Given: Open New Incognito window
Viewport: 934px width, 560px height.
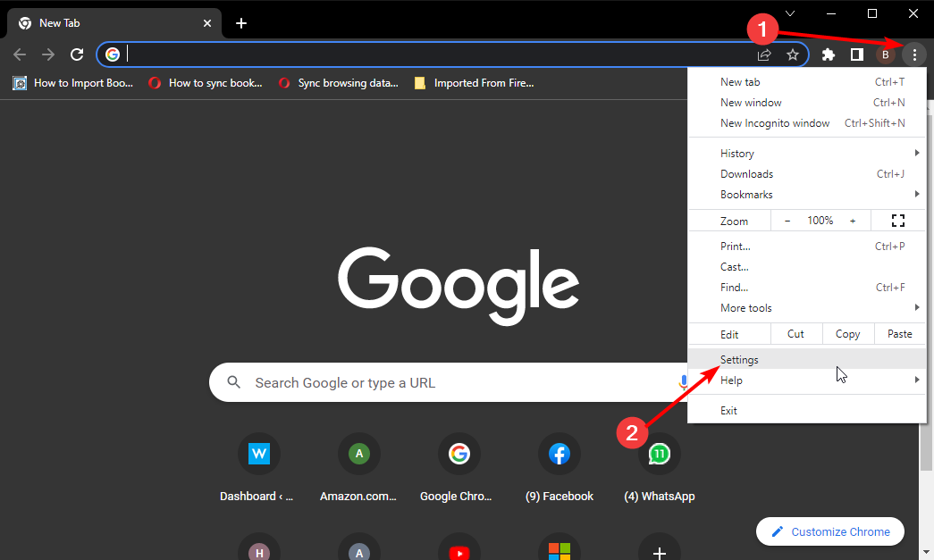Looking at the screenshot, I should 807,123.
